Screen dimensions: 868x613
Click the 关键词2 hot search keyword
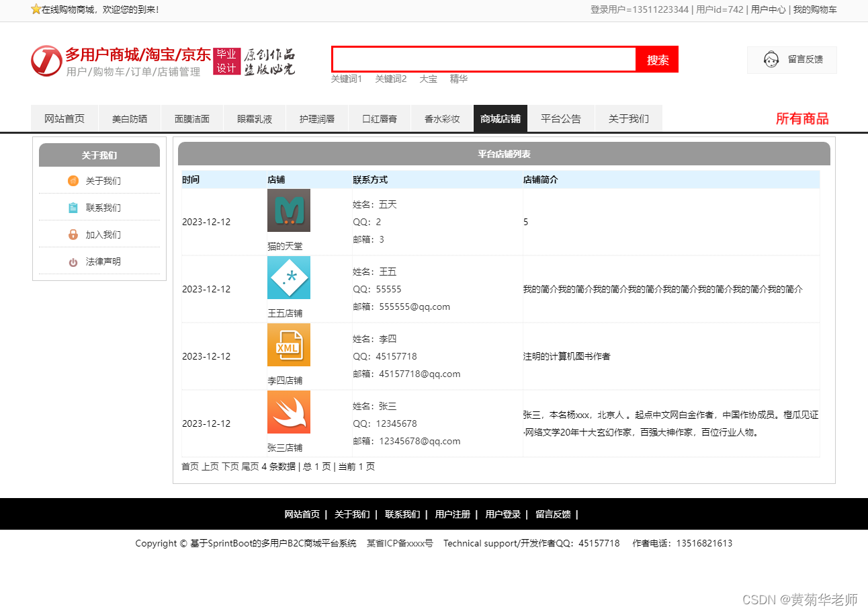click(392, 79)
